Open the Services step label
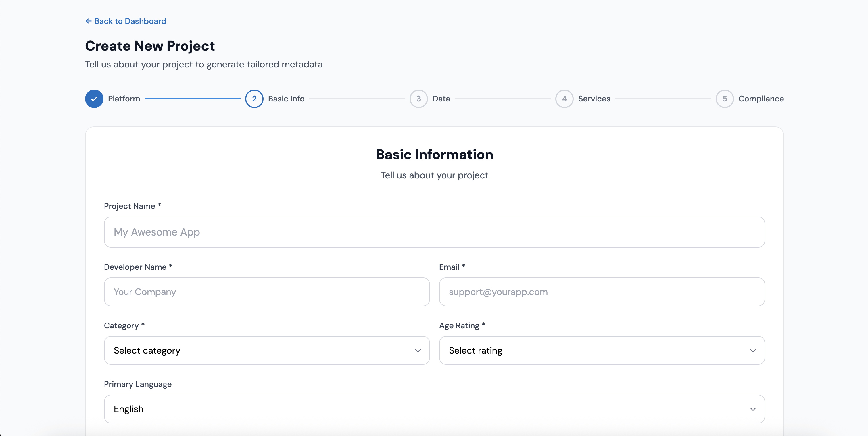Screen dimensions: 868x436 click(594, 99)
